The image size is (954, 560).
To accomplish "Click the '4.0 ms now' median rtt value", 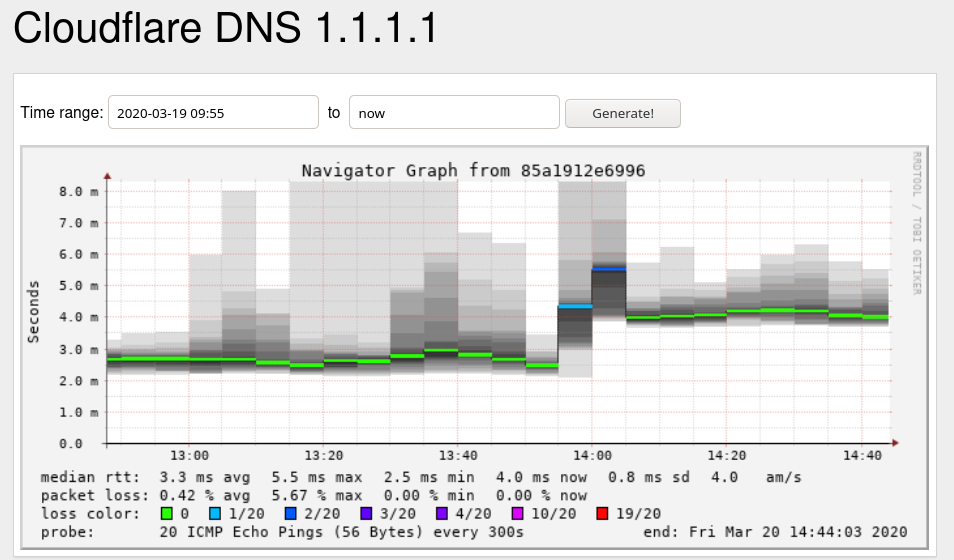I will point(541,477).
